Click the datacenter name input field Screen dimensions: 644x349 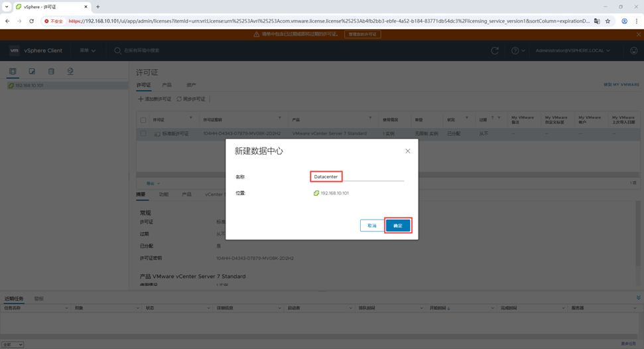click(357, 176)
